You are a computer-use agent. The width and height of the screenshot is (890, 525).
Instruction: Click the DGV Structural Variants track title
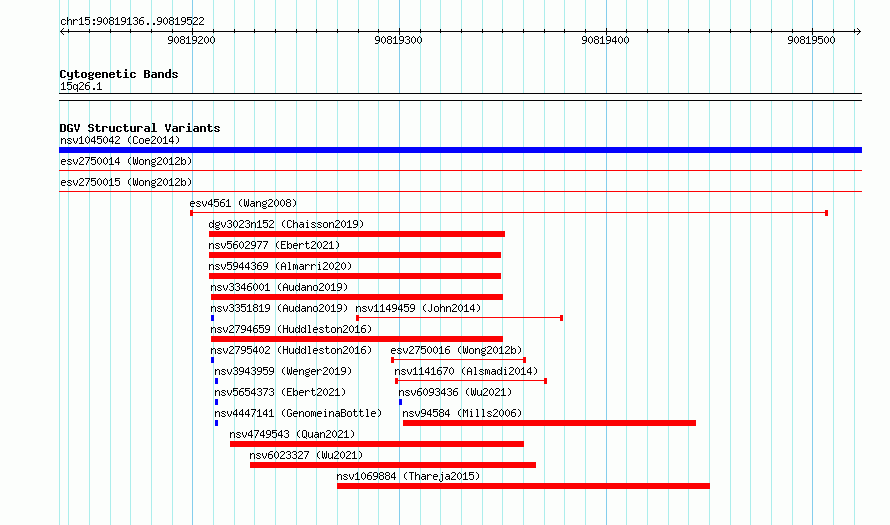[x=140, y=128]
